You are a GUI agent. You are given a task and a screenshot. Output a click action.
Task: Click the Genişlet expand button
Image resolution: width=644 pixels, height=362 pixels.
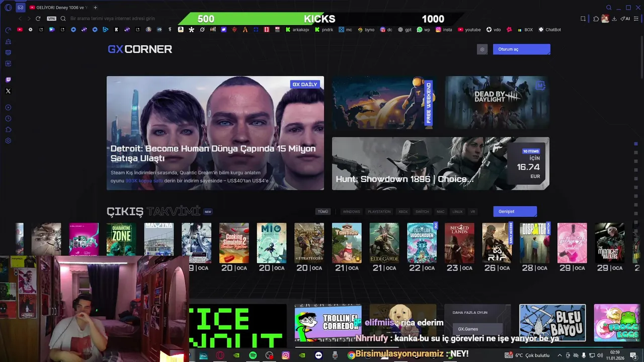pos(515,212)
